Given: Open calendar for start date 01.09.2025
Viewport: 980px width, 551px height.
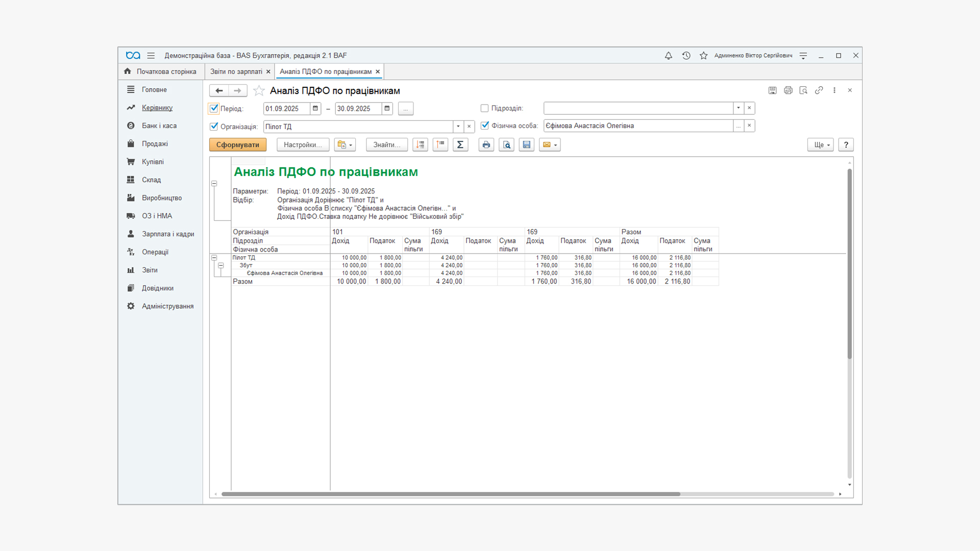Looking at the screenshot, I should [315, 108].
